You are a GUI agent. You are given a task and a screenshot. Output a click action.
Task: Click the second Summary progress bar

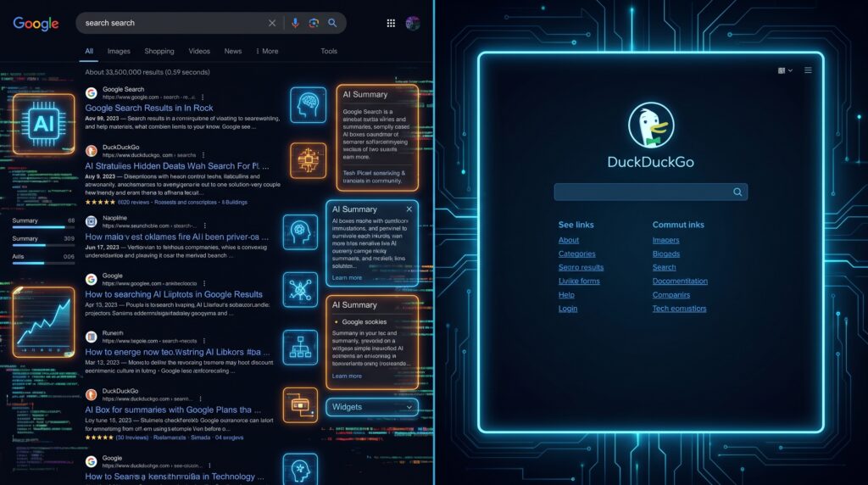coord(43,245)
